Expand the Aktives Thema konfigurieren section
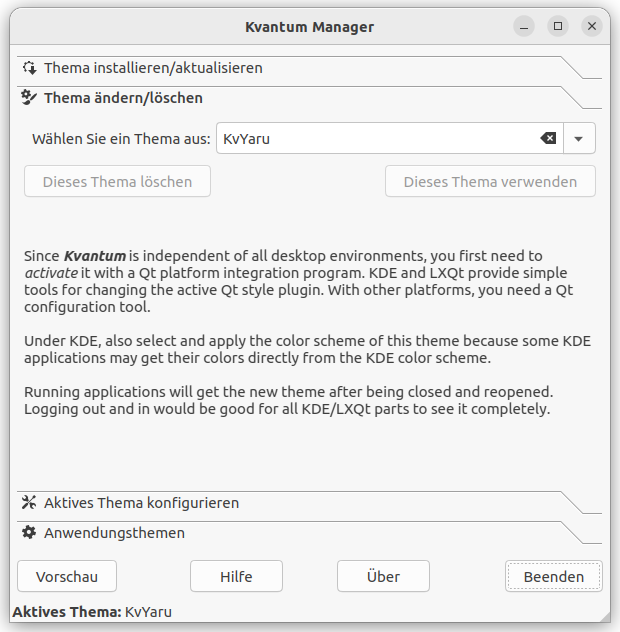The height and width of the screenshot is (632, 620). 309,503
